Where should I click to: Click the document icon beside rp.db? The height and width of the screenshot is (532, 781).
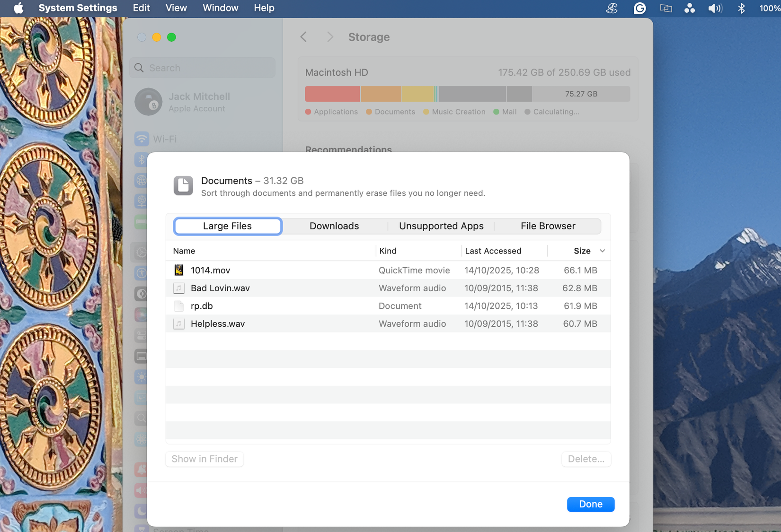tap(179, 305)
